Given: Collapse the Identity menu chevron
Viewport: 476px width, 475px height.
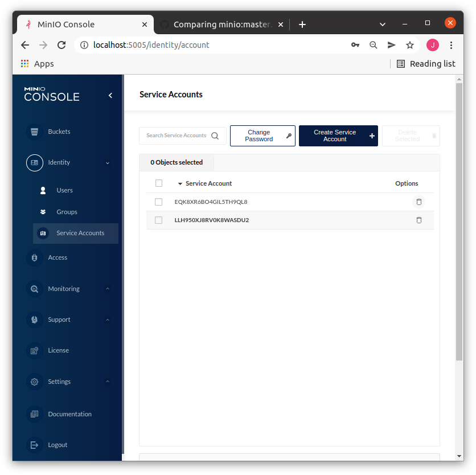Looking at the screenshot, I should click(108, 163).
